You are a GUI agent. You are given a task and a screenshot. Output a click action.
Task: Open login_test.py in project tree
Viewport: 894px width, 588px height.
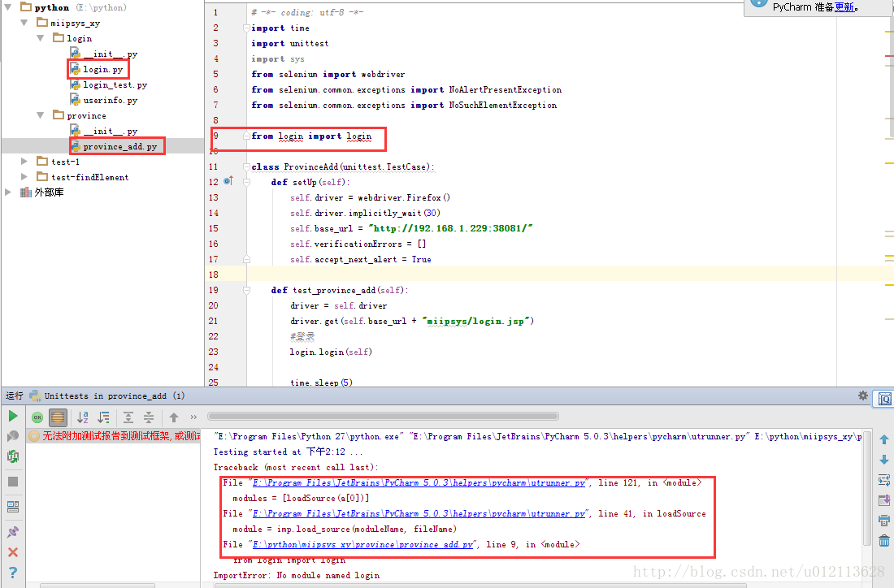click(115, 84)
